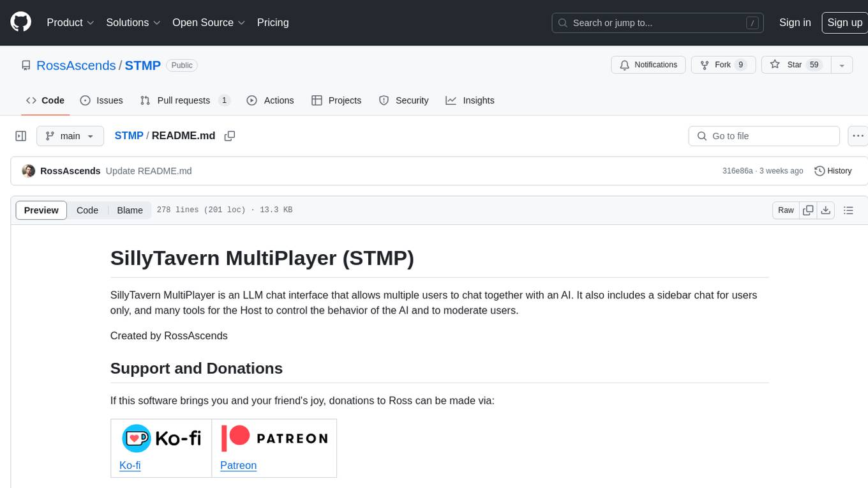The width and height of the screenshot is (868, 488).
Task: Click the Star count 59
Action: tap(814, 65)
